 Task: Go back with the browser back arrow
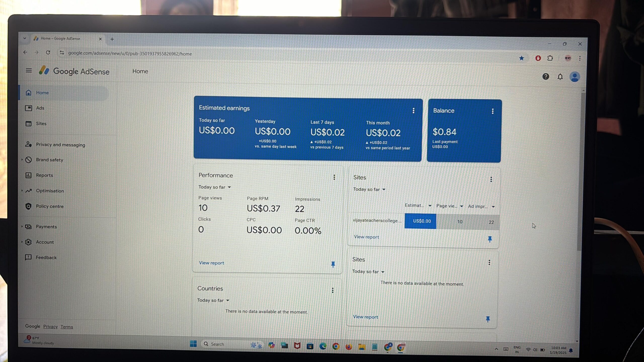(25, 52)
